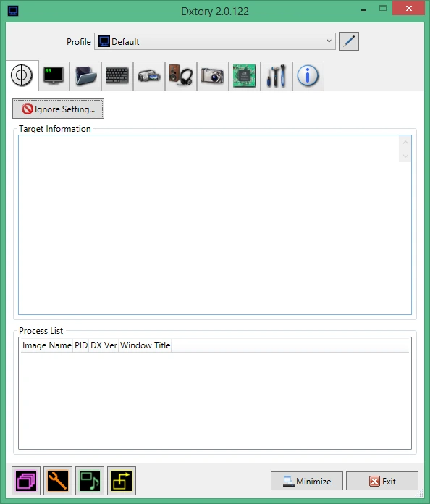The image size is (430, 504).
Task: Click the orange wrench button
Action: 58,481
